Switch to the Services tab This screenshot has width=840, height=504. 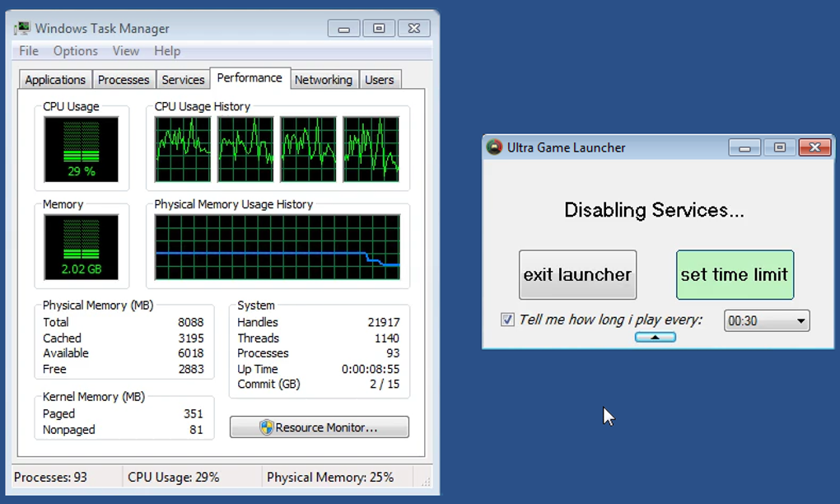pos(183,80)
